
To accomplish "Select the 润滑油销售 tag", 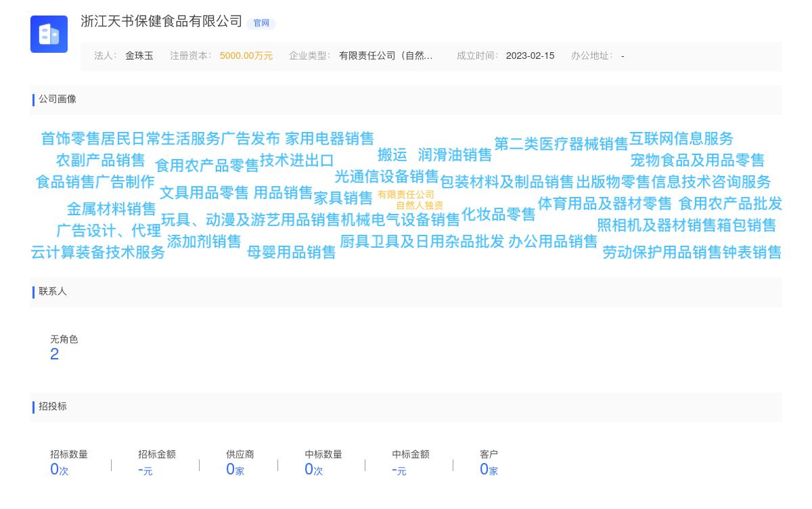I will tap(455, 155).
